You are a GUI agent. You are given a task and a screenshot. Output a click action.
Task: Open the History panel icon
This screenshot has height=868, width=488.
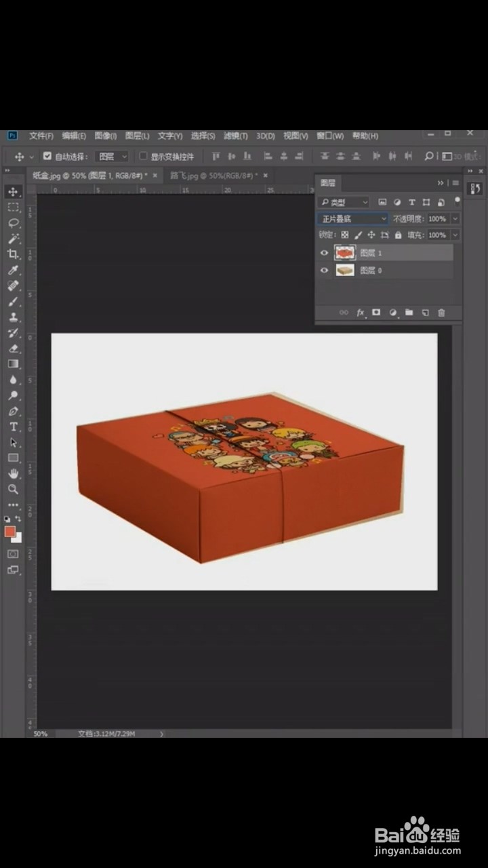coord(475,188)
